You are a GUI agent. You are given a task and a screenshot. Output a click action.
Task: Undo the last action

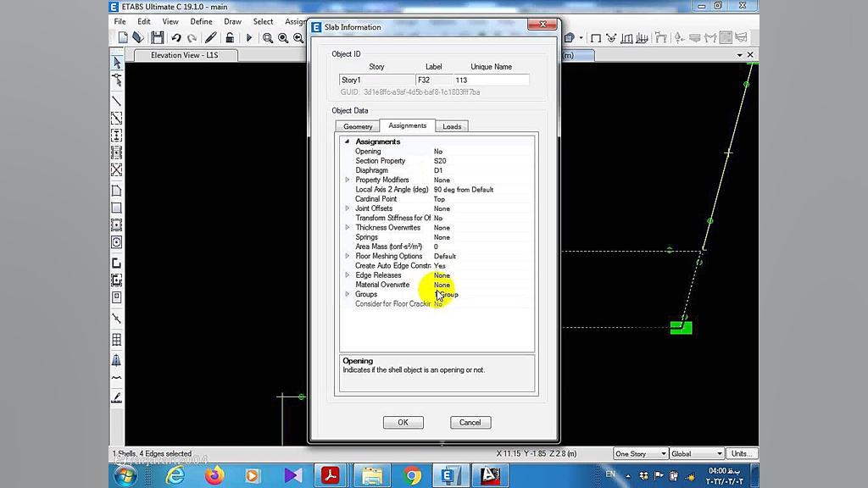(x=176, y=37)
